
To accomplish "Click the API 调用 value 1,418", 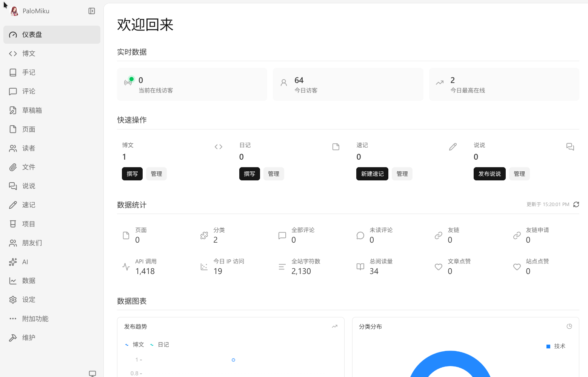I will coord(145,271).
